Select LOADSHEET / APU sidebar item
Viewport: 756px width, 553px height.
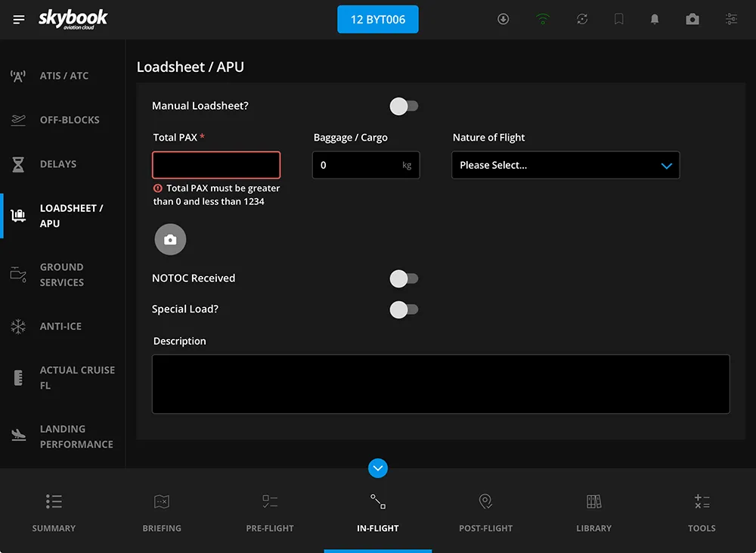tap(63, 216)
